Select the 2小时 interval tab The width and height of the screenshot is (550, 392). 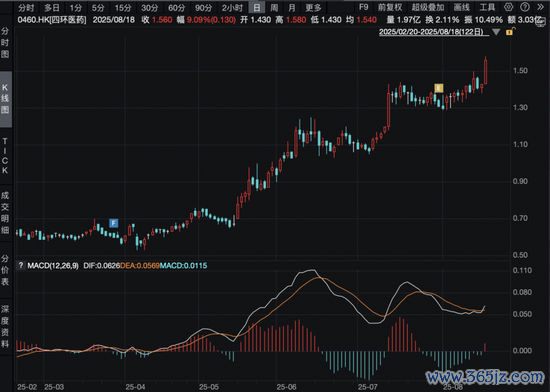click(x=232, y=7)
